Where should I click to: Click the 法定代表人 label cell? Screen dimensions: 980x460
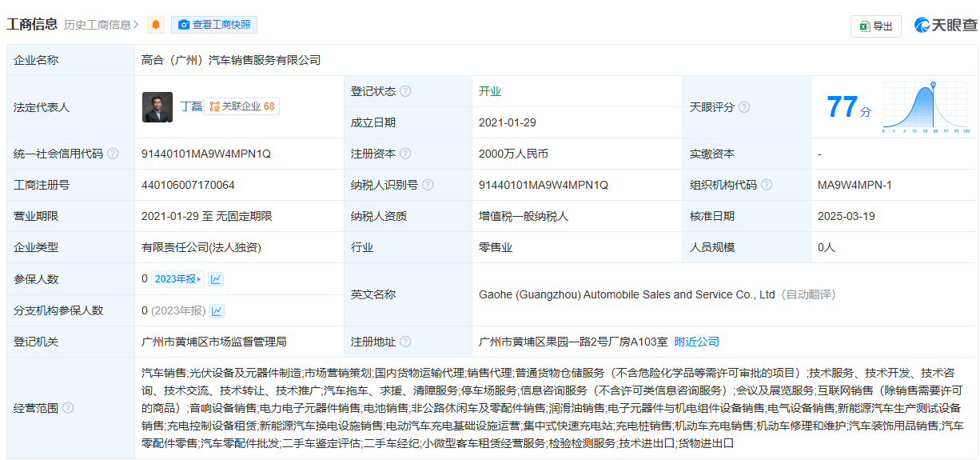71,107
